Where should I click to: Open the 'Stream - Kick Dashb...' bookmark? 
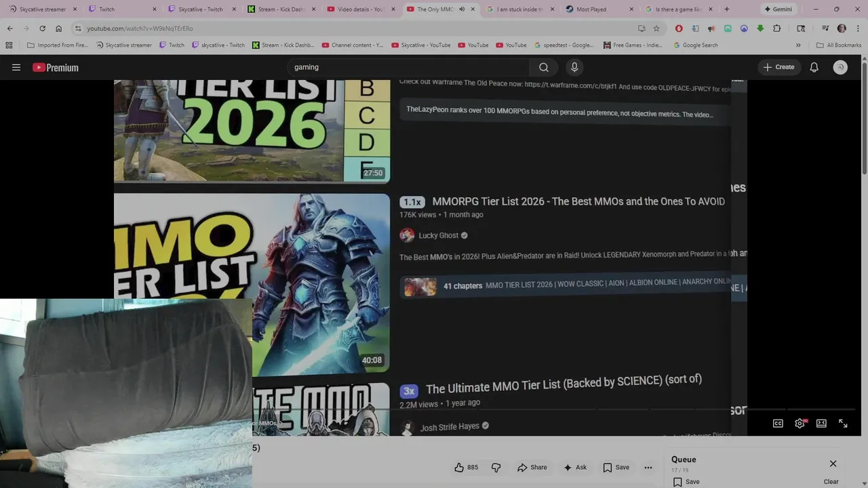point(283,45)
